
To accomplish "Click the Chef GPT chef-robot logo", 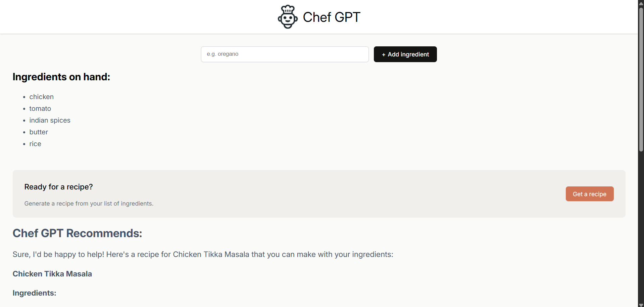I will (x=288, y=16).
